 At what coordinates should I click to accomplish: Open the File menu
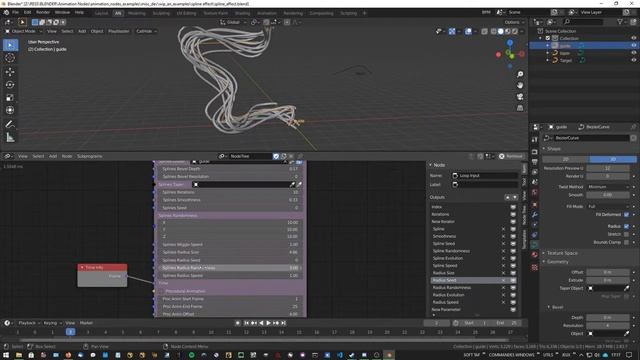click(15, 12)
